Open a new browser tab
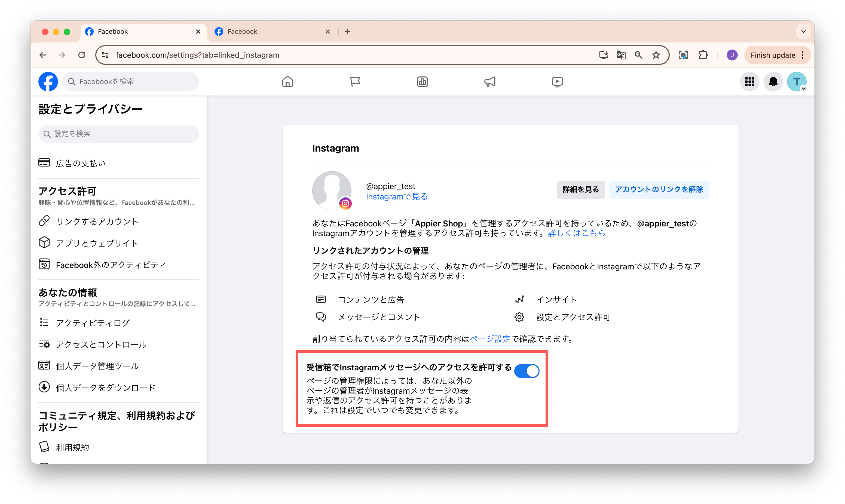 click(x=347, y=32)
